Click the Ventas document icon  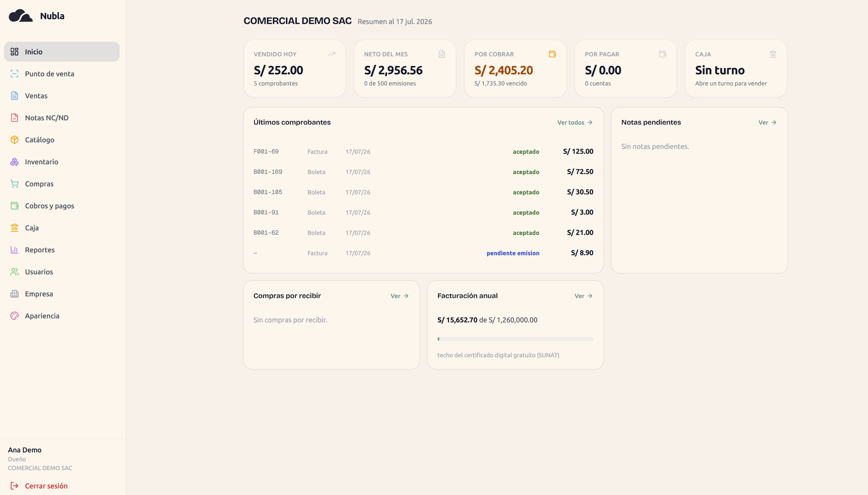(14, 96)
